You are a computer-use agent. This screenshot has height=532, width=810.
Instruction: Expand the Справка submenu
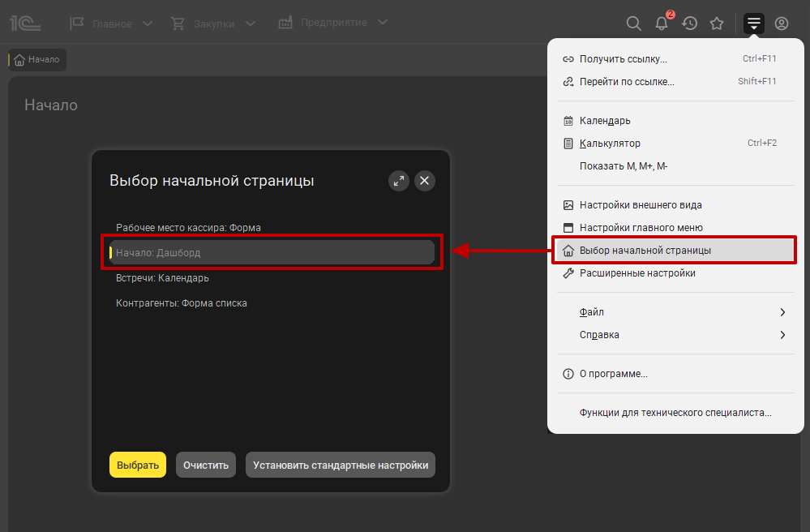pos(675,335)
